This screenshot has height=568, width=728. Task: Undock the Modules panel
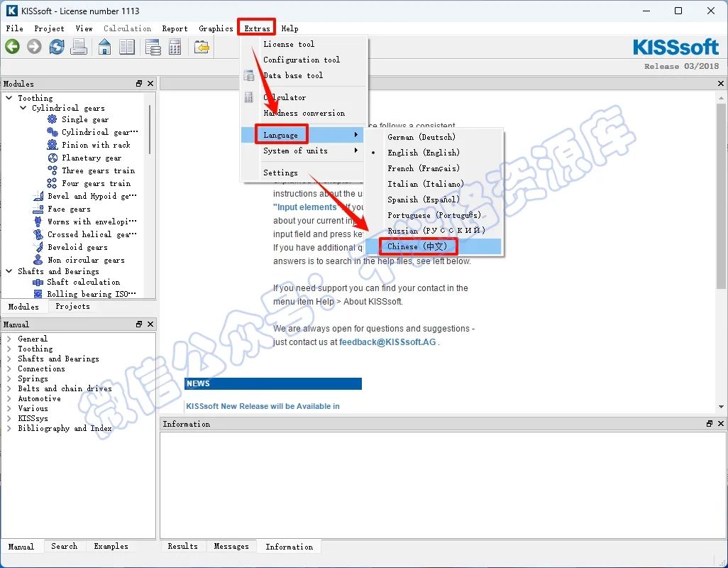(x=139, y=84)
